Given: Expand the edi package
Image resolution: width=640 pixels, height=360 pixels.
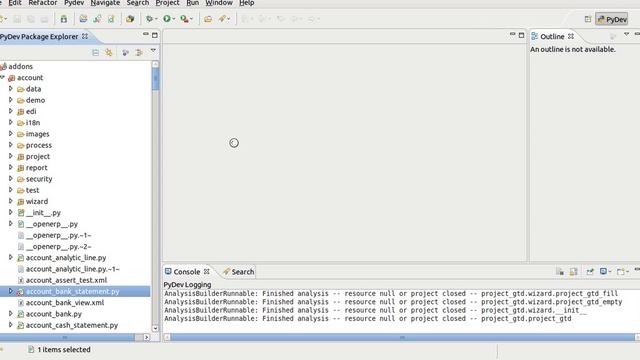Looking at the screenshot, I should (x=11, y=111).
